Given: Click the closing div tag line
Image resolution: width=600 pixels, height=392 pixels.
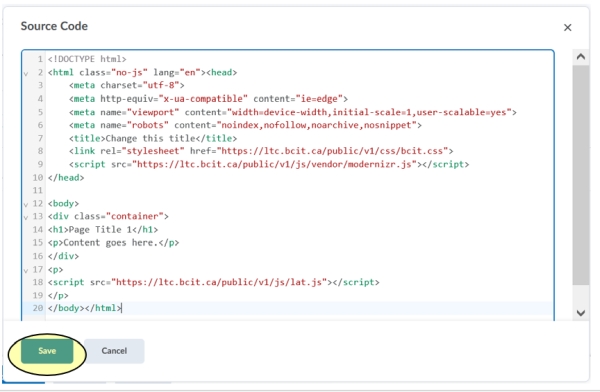Looking at the screenshot, I should (63, 256).
